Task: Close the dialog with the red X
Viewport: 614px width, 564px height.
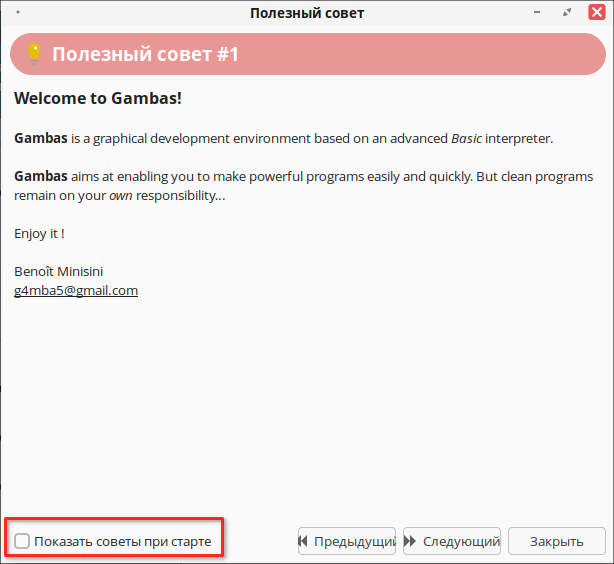Action: click(x=596, y=13)
